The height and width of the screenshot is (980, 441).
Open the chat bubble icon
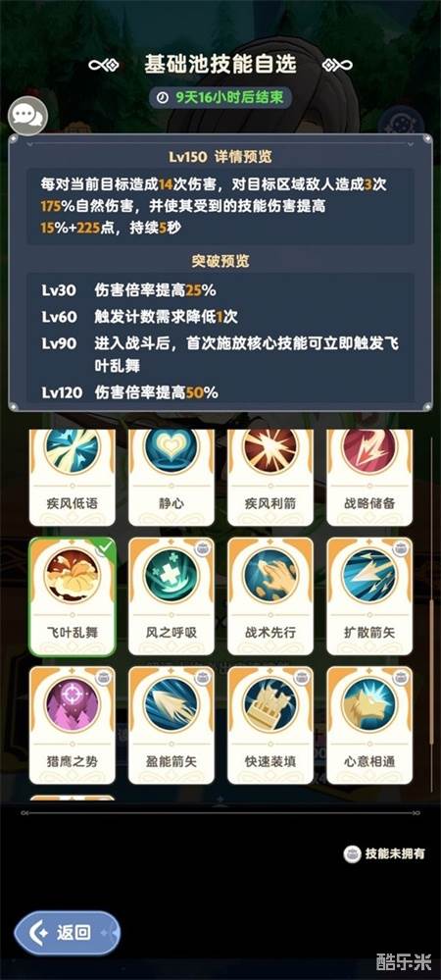27,116
